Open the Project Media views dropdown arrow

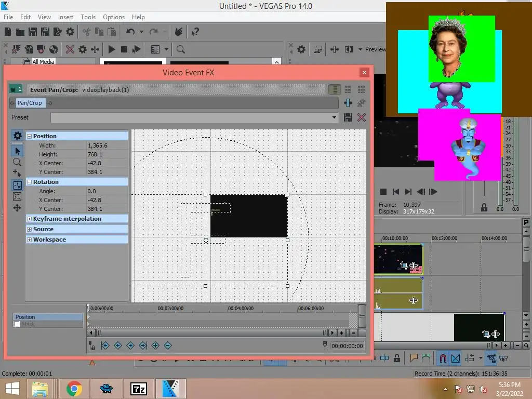(x=166, y=49)
